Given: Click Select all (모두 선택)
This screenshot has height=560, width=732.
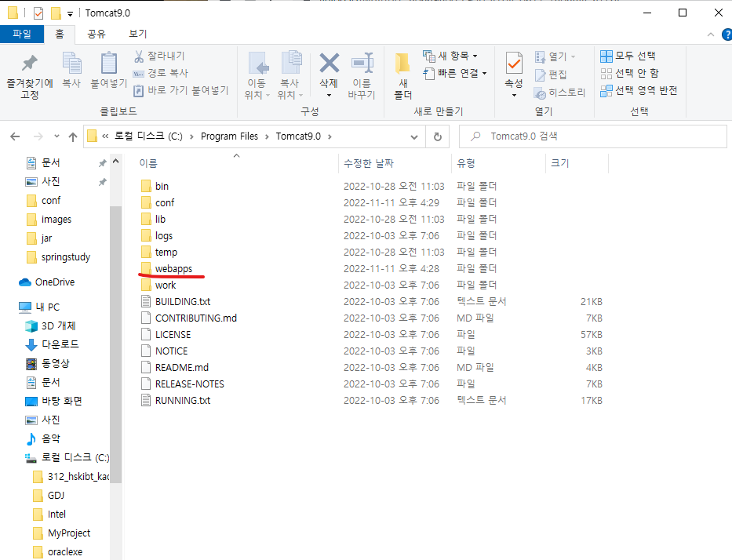Looking at the screenshot, I should 628,56.
